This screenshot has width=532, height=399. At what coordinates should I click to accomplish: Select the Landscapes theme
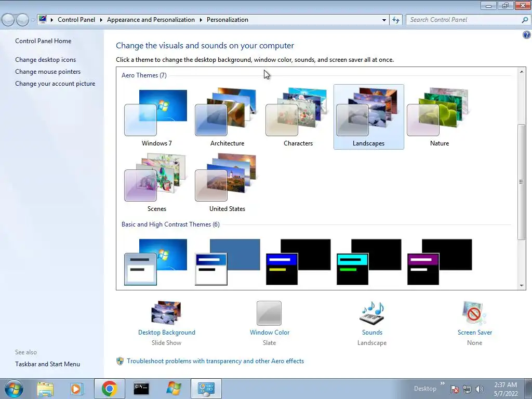(x=368, y=117)
